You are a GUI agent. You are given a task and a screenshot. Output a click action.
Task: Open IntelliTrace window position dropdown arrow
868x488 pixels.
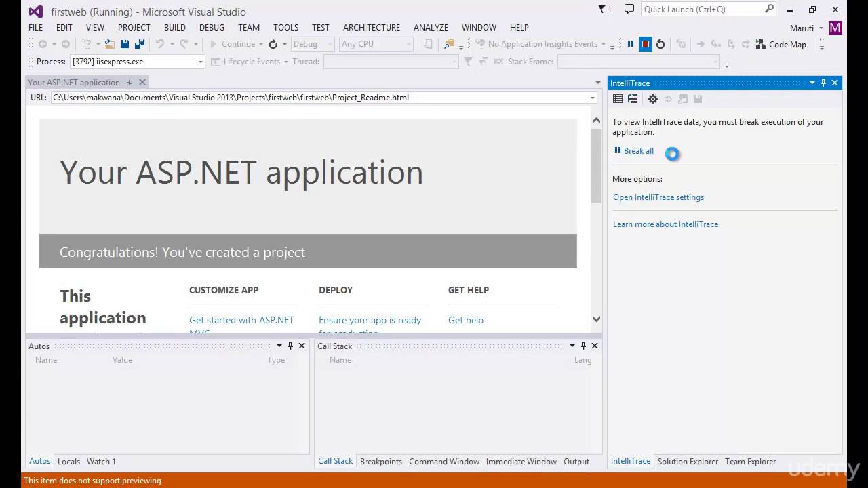pyautogui.click(x=812, y=83)
